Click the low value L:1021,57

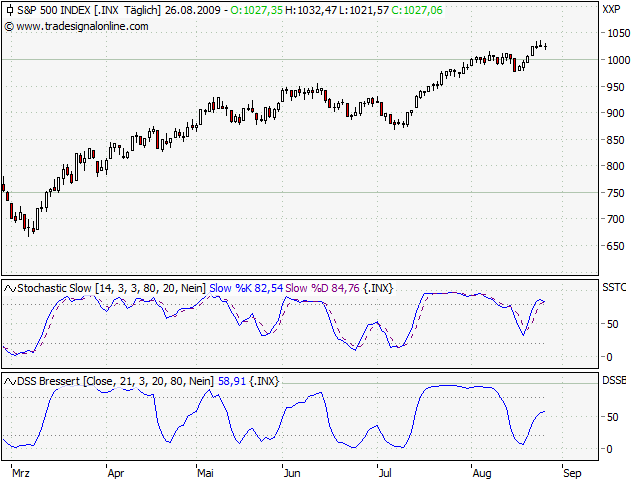point(364,10)
